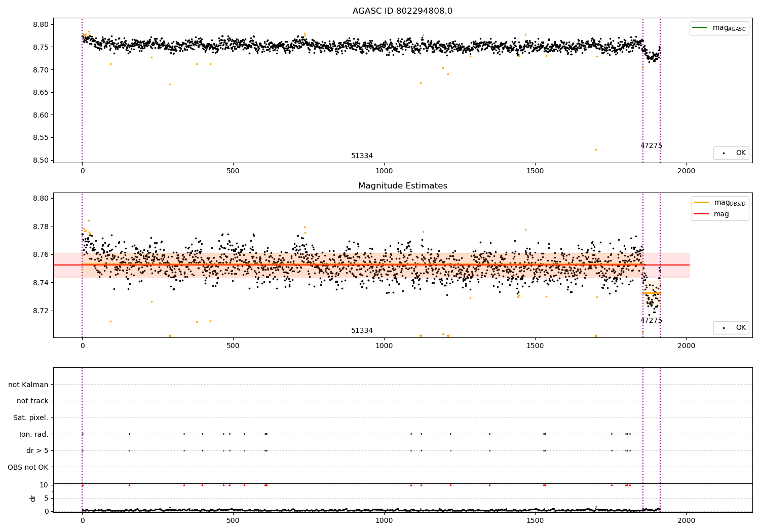Click the 'OK' legend entry in top plot

[731, 153]
